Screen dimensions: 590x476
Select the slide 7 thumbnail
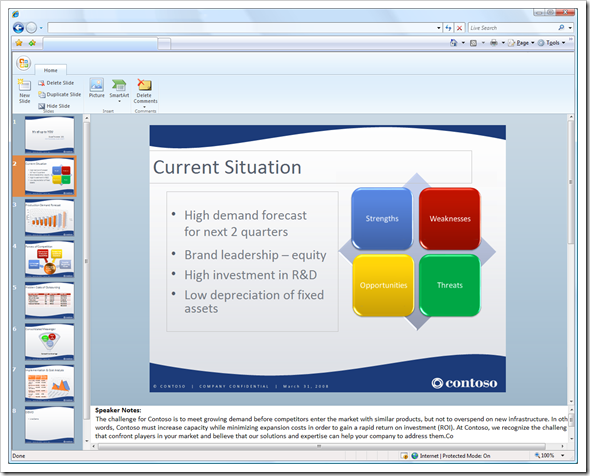coord(50,383)
